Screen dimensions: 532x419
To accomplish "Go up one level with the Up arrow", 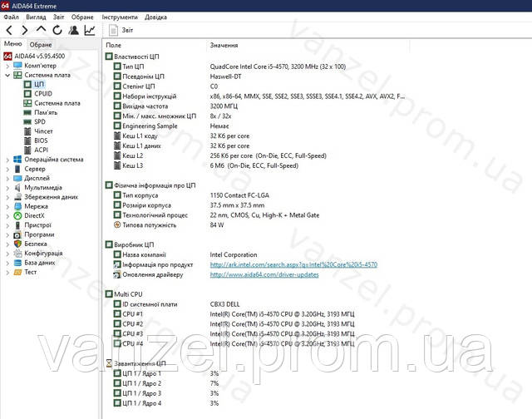I will tap(41, 31).
